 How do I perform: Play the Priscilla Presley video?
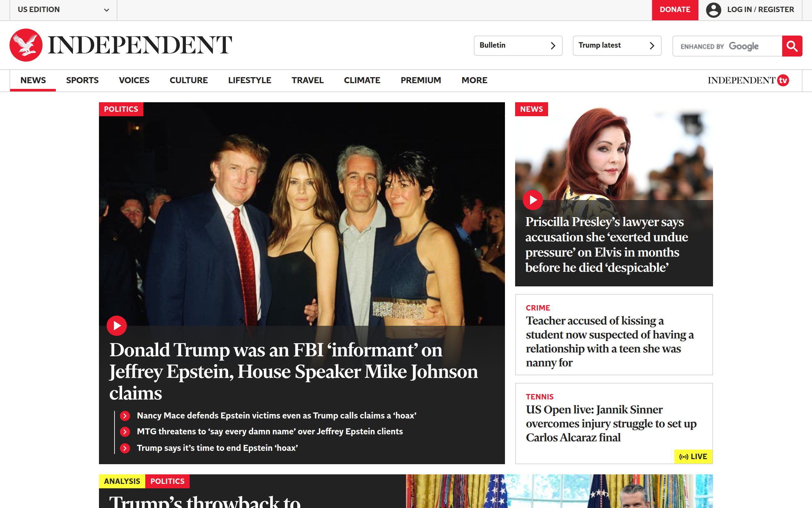533,200
